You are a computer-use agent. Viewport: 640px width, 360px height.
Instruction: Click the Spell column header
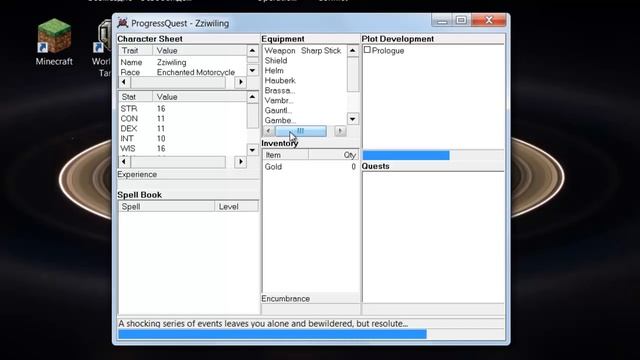pos(167,207)
